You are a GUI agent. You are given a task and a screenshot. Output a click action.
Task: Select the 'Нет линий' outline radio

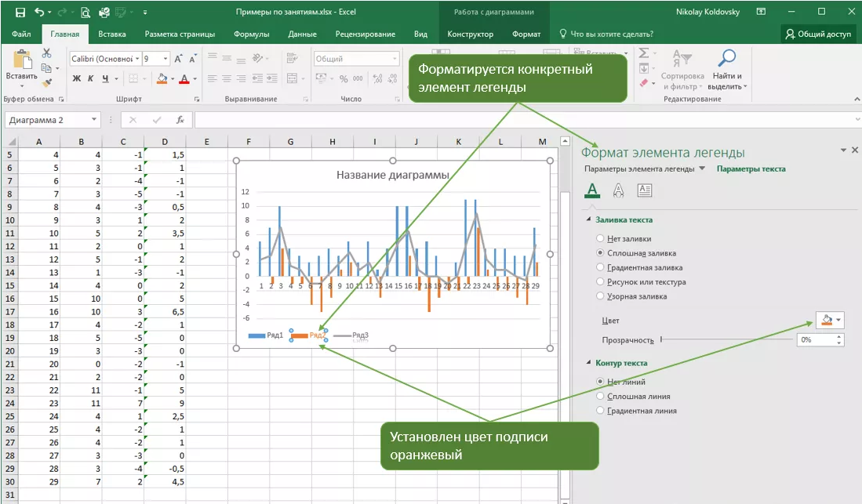pos(600,382)
